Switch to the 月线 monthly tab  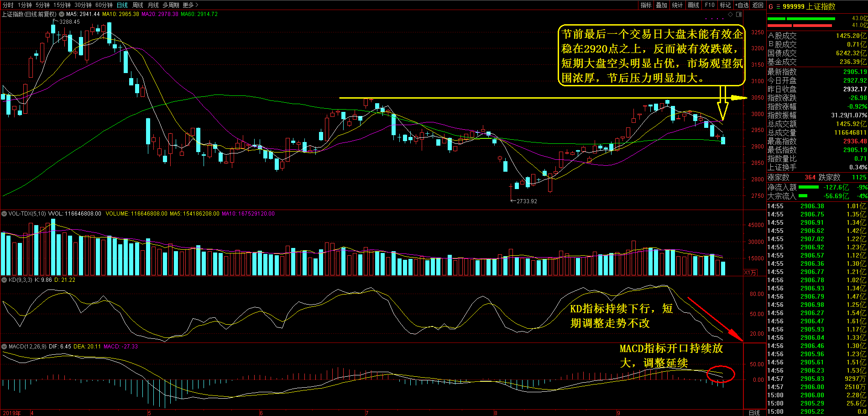point(153,5)
